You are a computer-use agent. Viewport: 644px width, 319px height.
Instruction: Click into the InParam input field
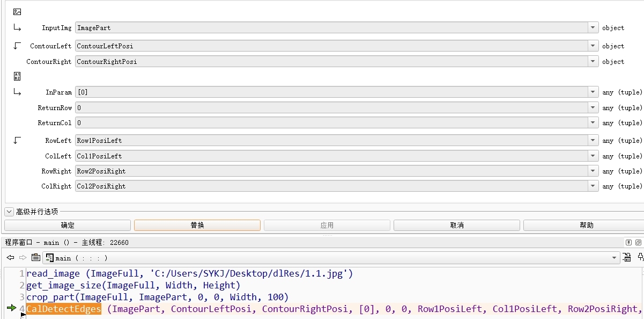coord(331,92)
